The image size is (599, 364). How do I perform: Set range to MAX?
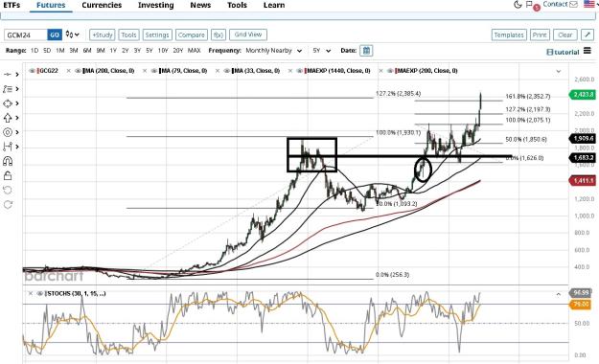coord(194,51)
